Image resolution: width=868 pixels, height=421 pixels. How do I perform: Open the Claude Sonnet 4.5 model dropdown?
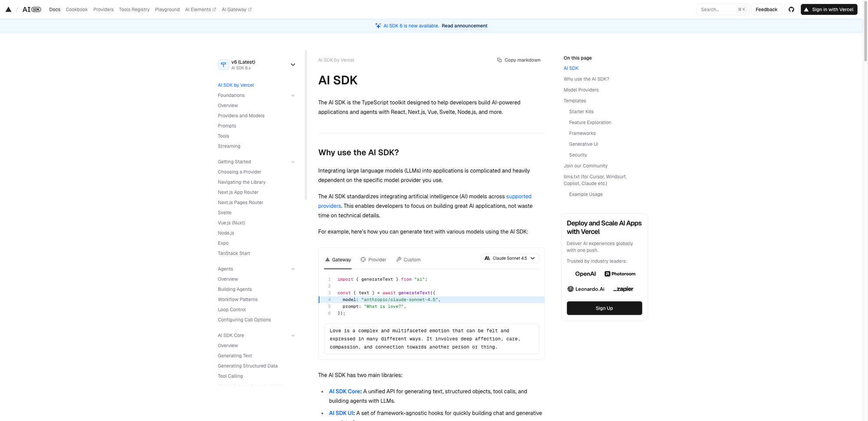click(x=510, y=258)
